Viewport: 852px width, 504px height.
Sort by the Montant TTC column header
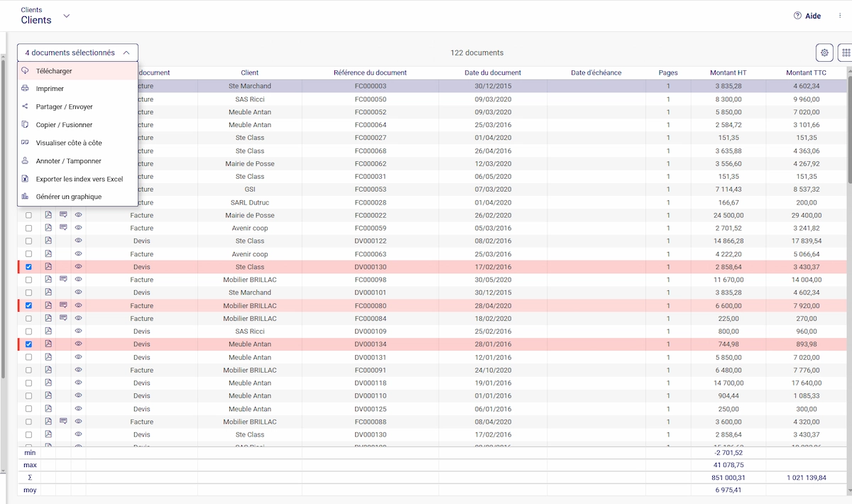[807, 72]
